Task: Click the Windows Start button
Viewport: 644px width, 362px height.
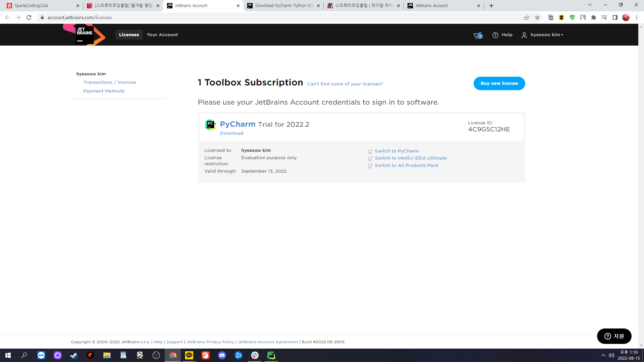Action: coord(8,355)
